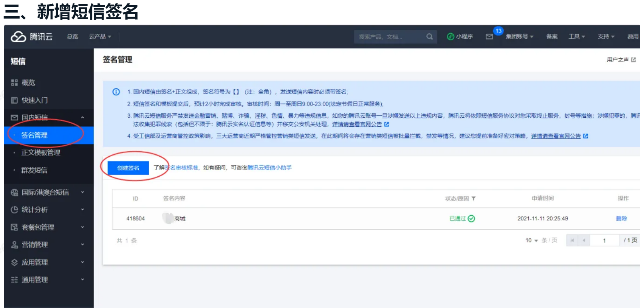The image size is (644, 308).
Task: Click the 签名内容 column header
Action: (174, 198)
